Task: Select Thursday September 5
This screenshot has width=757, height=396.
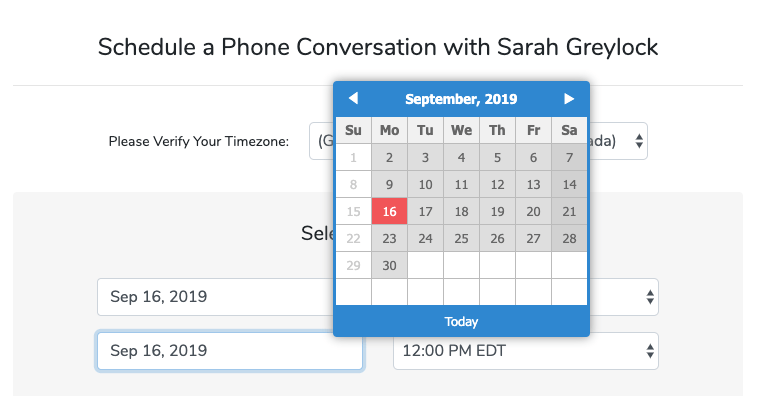Action: pyautogui.click(x=497, y=157)
